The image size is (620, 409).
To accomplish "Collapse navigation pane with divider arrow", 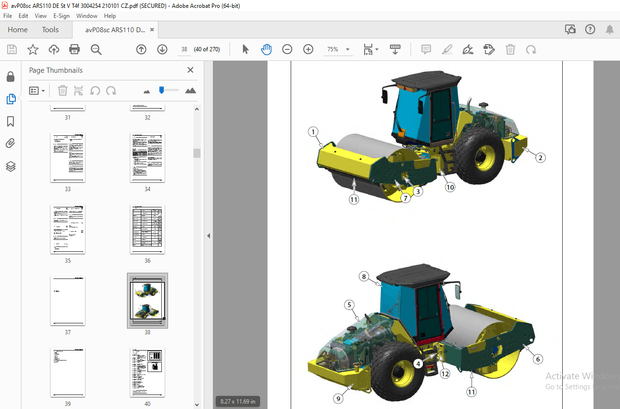I will (x=207, y=236).
